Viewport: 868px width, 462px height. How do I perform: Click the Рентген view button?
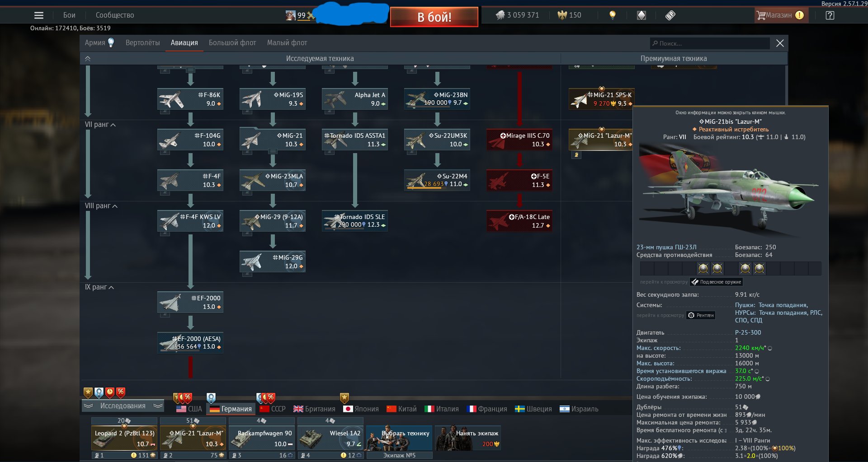coord(701,315)
